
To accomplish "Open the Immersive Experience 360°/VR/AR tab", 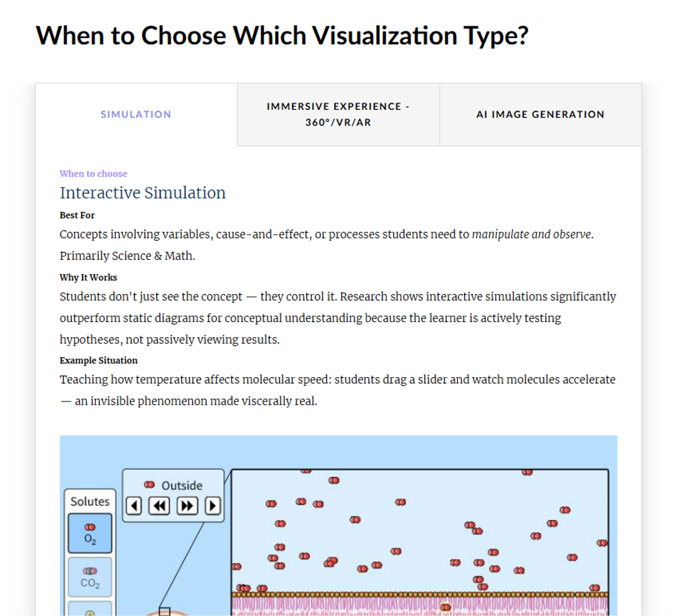I will click(x=338, y=115).
